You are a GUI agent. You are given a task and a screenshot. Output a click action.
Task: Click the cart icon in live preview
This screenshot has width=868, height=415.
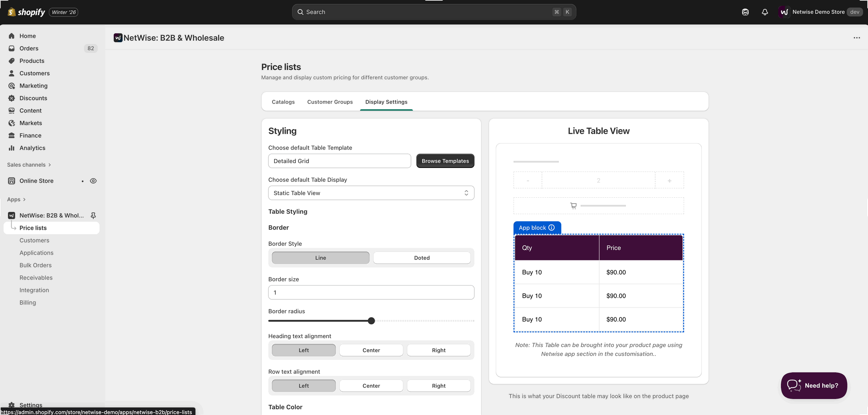[x=573, y=206]
